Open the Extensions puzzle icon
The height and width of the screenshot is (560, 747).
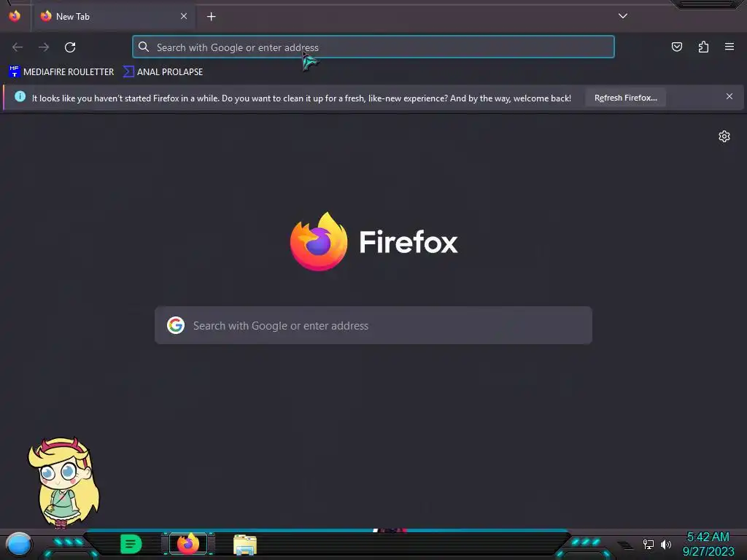pyautogui.click(x=703, y=47)
